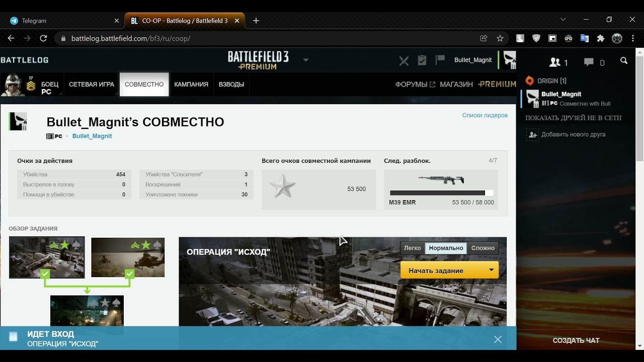The image size is (644, 362).
Task: Click Bullet_Magnit profile link under title
Action: click(x=92, y=136)
